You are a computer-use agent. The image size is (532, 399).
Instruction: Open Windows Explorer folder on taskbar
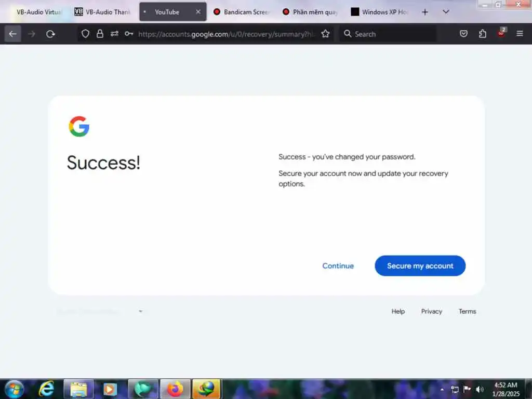click(78, 389)
